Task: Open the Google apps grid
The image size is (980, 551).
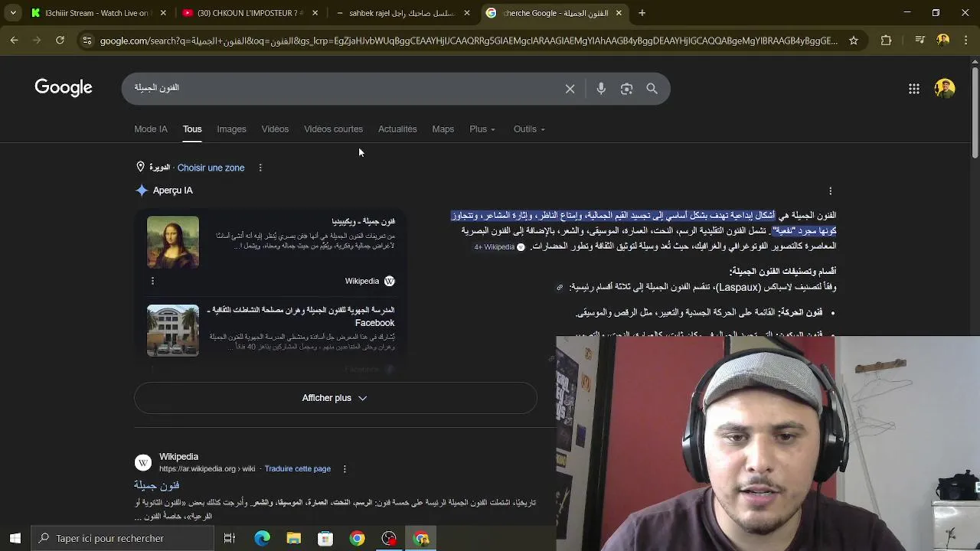Action: [x=914, y=89]
